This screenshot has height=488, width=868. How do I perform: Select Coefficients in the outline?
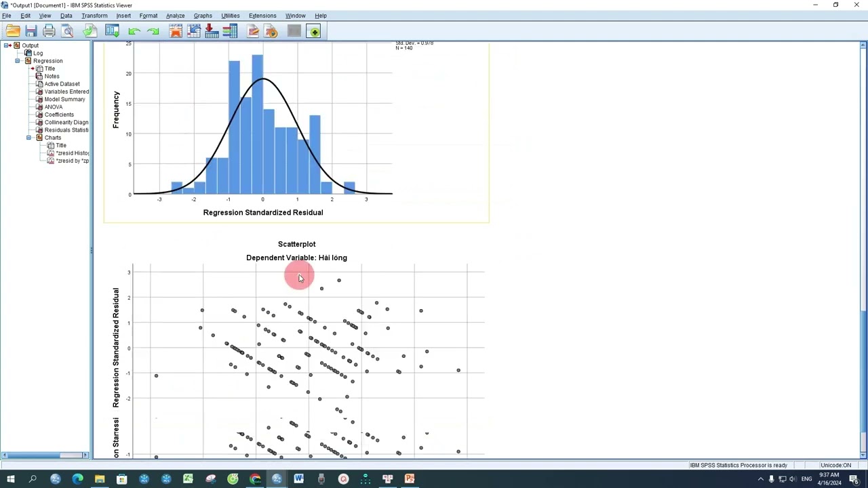59,115
